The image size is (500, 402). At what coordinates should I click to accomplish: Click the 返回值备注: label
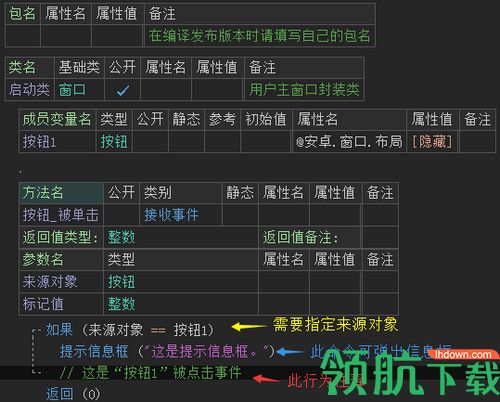point(300,237)
